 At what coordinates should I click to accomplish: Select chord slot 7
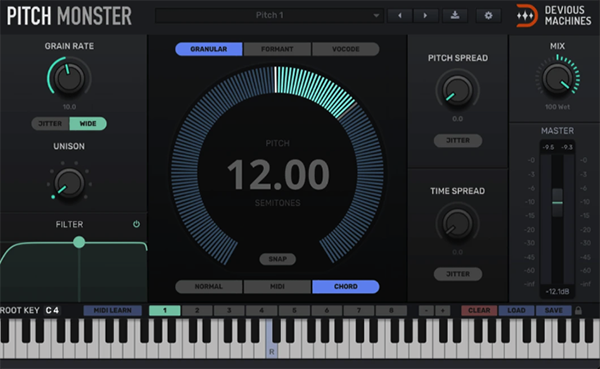click(359, 310)
